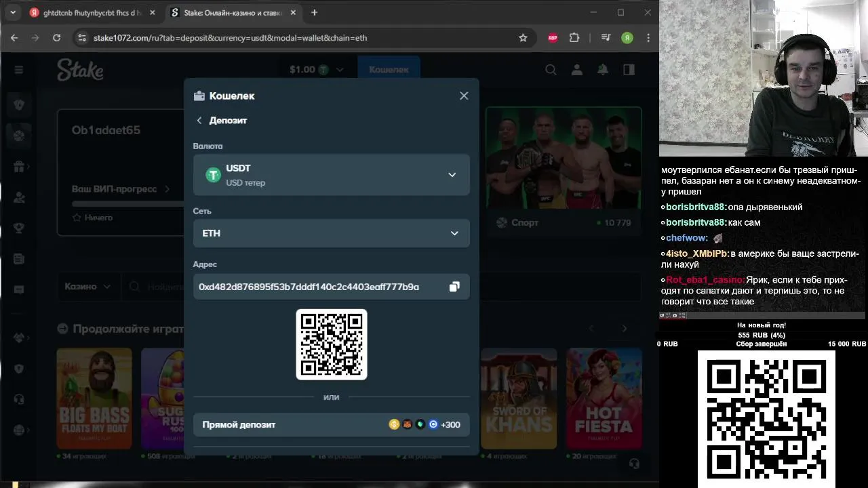Viewport: 868px width, 488px height.
Task: Open the user profile icon
Action: pyautogui.click(x=576, y=70)
